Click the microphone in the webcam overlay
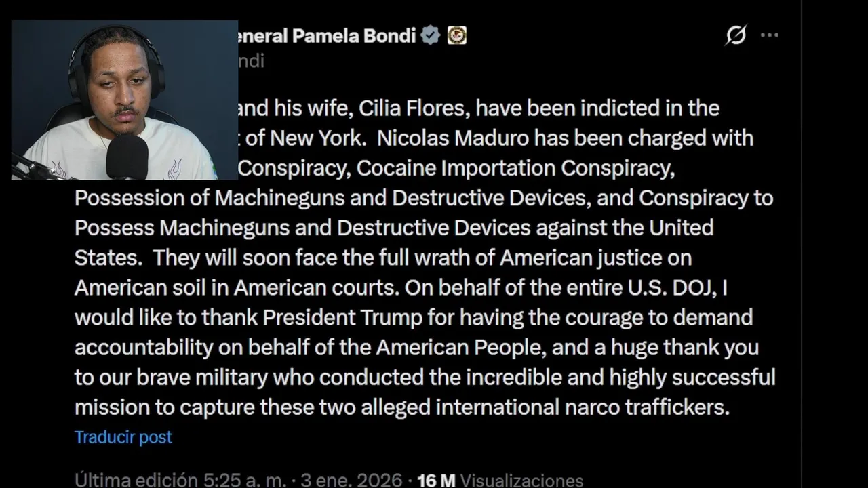 pyautogui.click(x=127, y=157)
